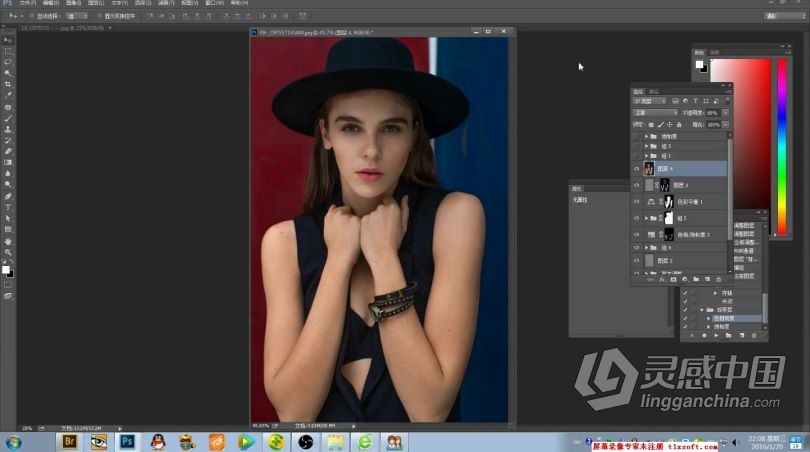The height and width of the screenshot is (452, 810).
Task: Open the layer fill slider dropdown
Action: (x=725, y=124)
